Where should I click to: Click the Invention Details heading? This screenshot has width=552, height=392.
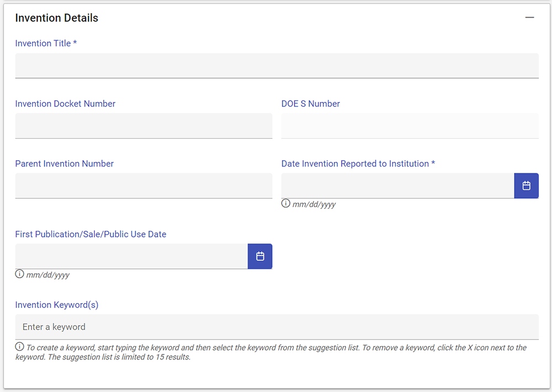[56, 18]
